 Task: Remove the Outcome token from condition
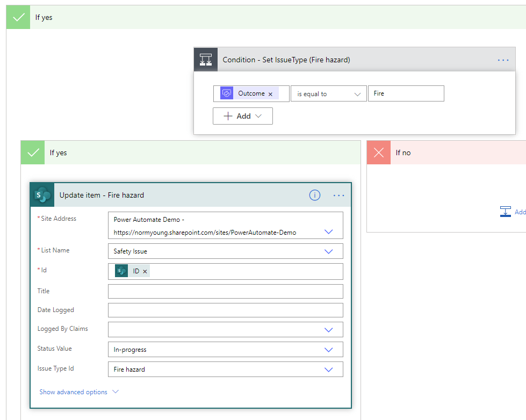pos(270,94)
